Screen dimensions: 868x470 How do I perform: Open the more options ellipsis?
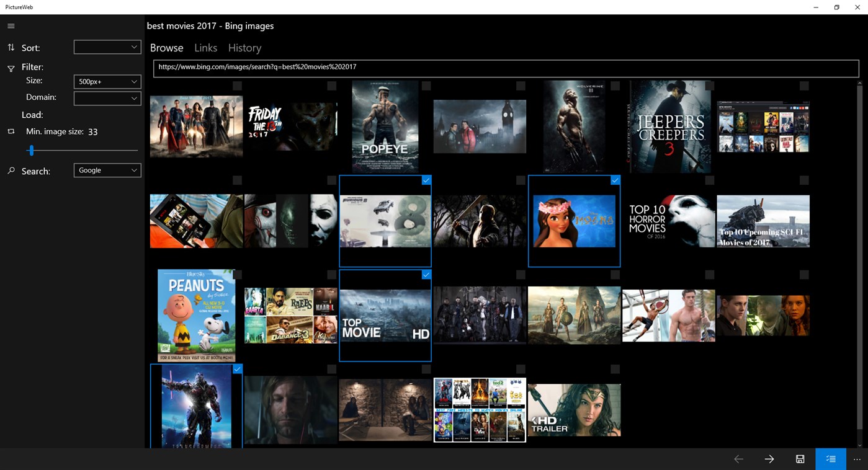[x=857, y=459]
